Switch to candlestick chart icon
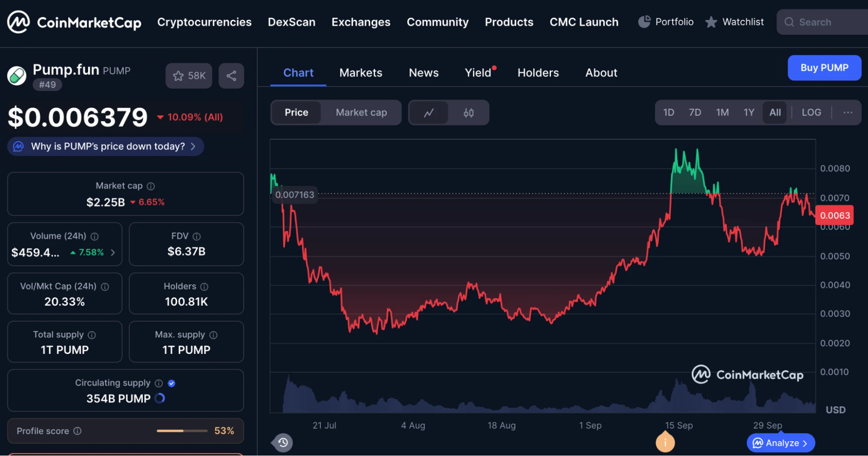Viewport: 868px width, 456px height. coord(468,113)
